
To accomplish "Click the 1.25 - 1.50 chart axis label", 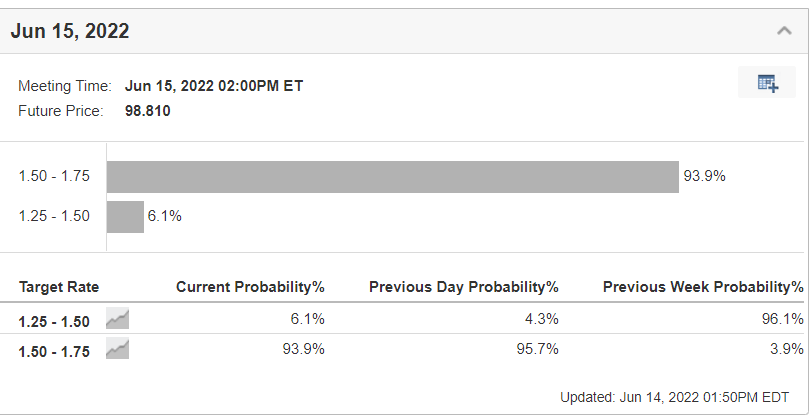I will coord(54,216).
